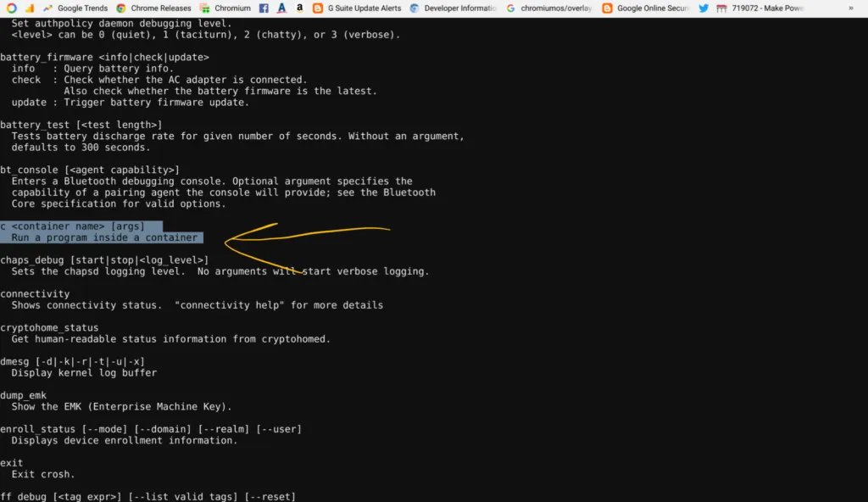Open the Facebook bookmark icon
The width and height of the screenshot is (868, 502).
(264, 8)
